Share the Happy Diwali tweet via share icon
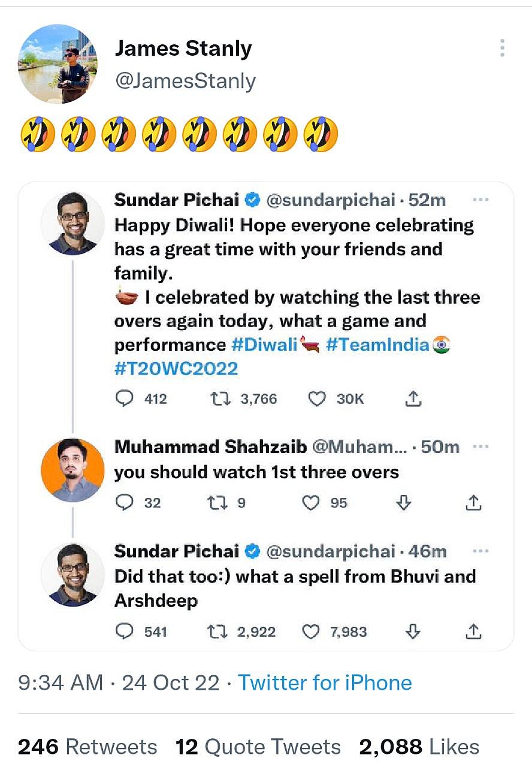 coord(413,398)
